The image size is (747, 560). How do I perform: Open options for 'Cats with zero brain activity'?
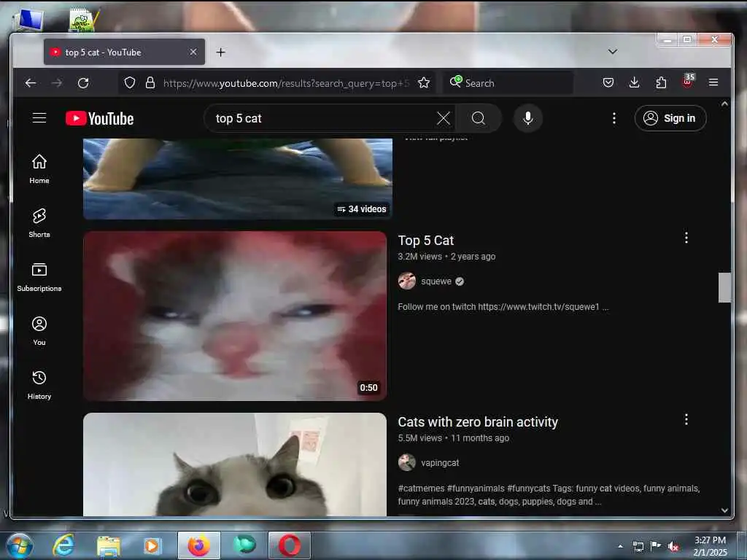point(686,419)
